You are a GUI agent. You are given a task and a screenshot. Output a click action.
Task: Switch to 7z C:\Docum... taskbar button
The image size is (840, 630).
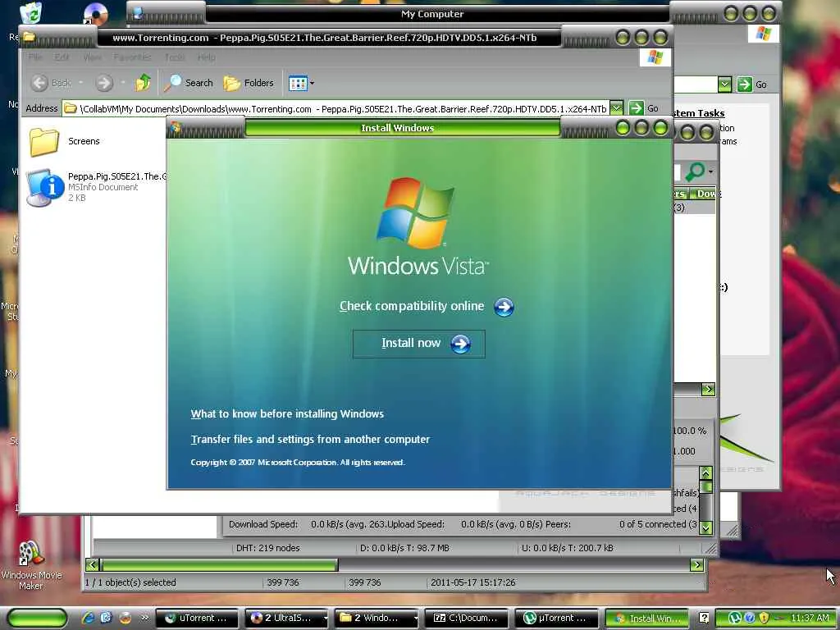tap(467, 619)
